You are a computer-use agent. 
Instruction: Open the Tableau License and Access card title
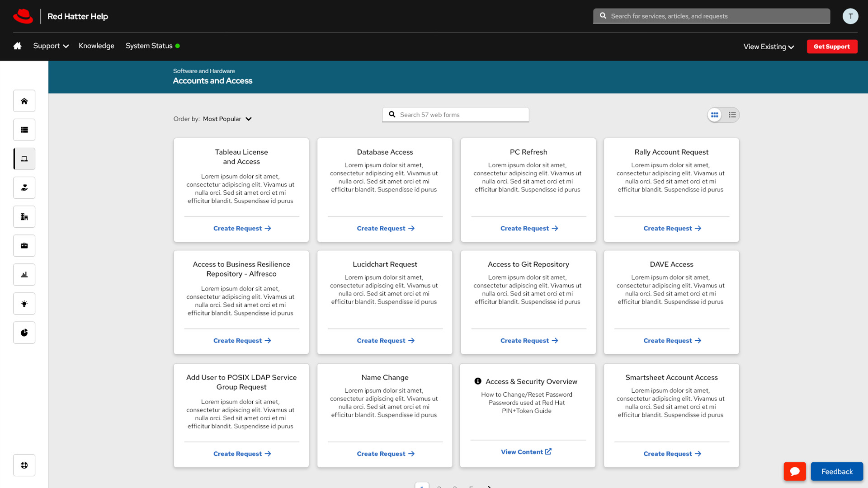tap(241, 157)
